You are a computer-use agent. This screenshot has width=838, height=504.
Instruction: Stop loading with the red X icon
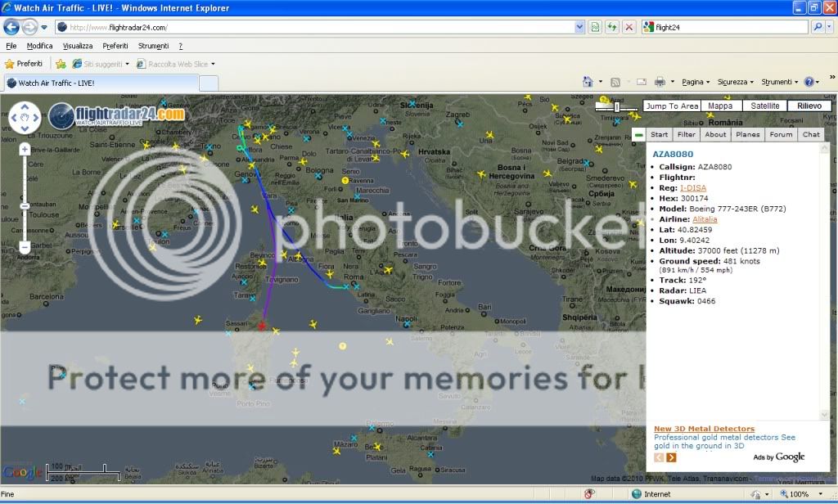[629, 27]
